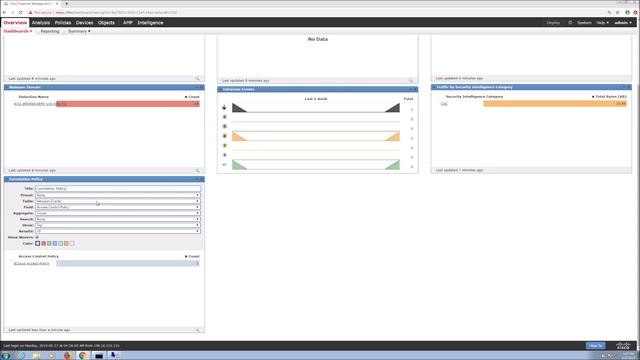Open the command prompt taskbar icon
640x360 pixels.
point(98,356)
